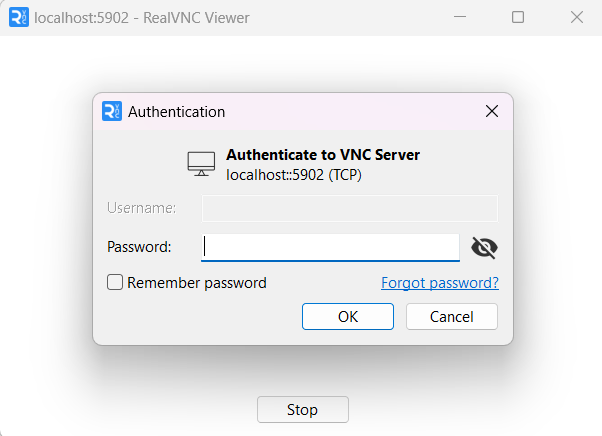602x436 pixels.
Task: Click the RealVNC Viewer logo in title bar
Action: click(x=19, y=18)
